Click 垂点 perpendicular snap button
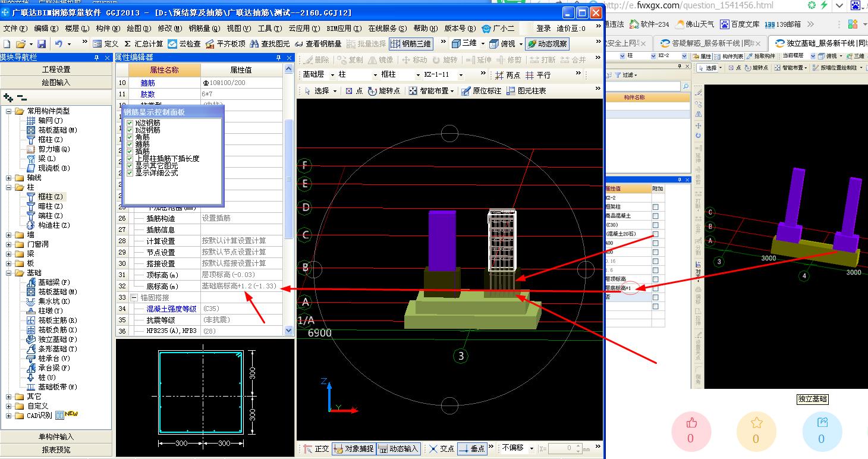Viewport: 868px width, 459px height. [472, 449]
